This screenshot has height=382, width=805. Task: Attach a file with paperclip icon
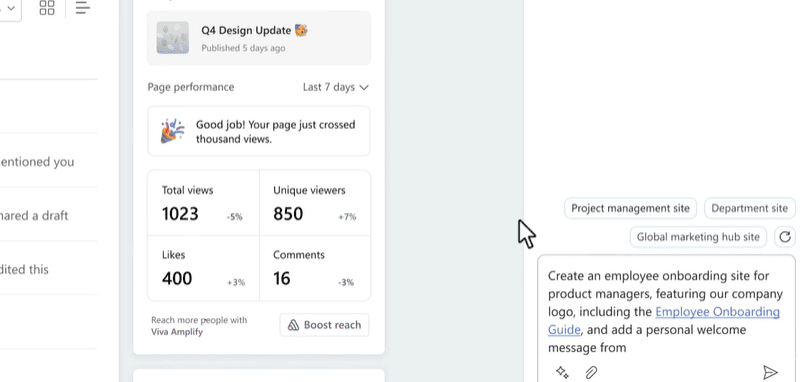(591, 372)
